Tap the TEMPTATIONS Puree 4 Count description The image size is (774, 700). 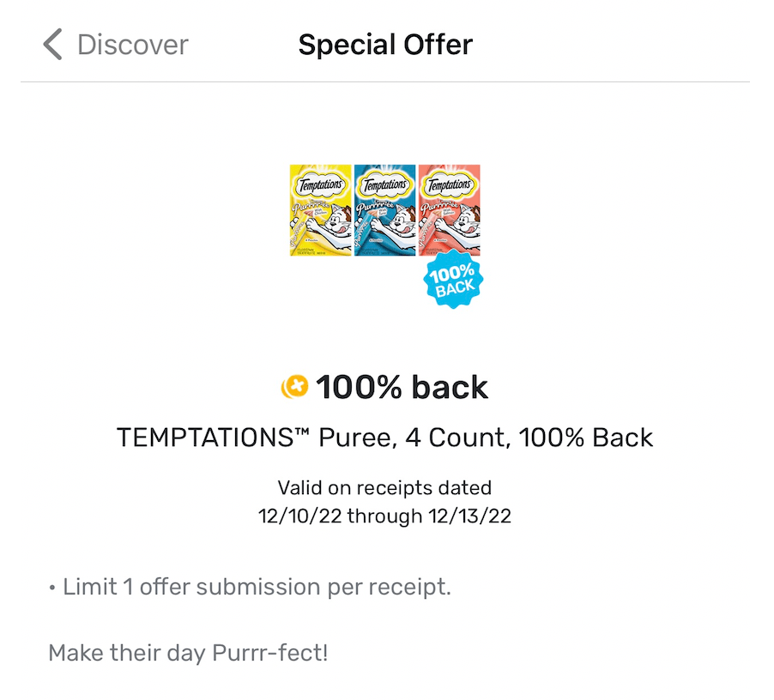pyautogui.click(x=385, y=437)
